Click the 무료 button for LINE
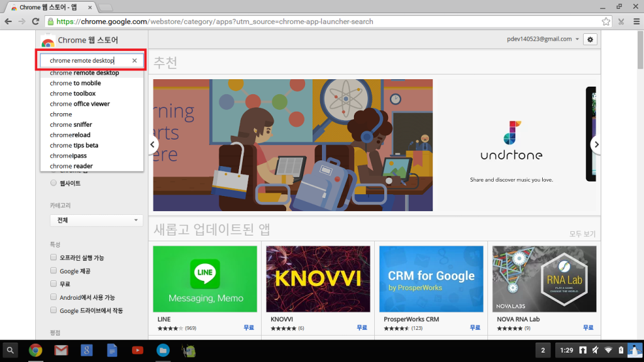 click(x=248, y=327)
